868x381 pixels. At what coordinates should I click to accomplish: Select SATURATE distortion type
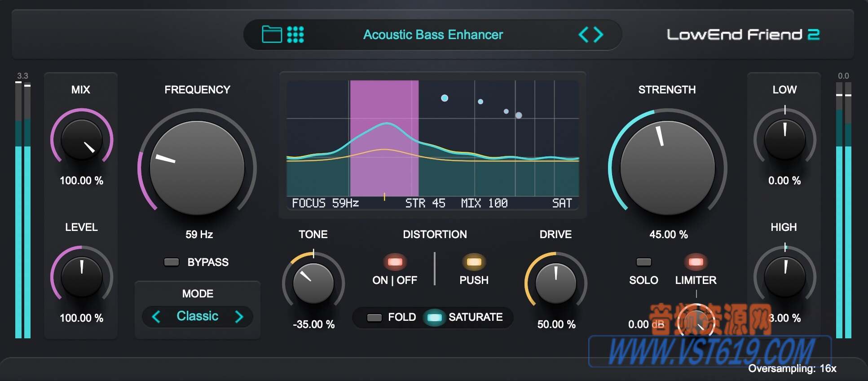(434, 318)
